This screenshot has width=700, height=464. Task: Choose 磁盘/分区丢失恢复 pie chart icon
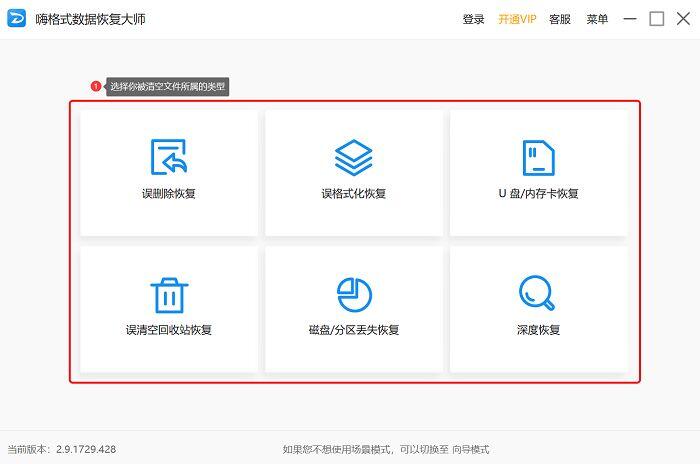354,294
